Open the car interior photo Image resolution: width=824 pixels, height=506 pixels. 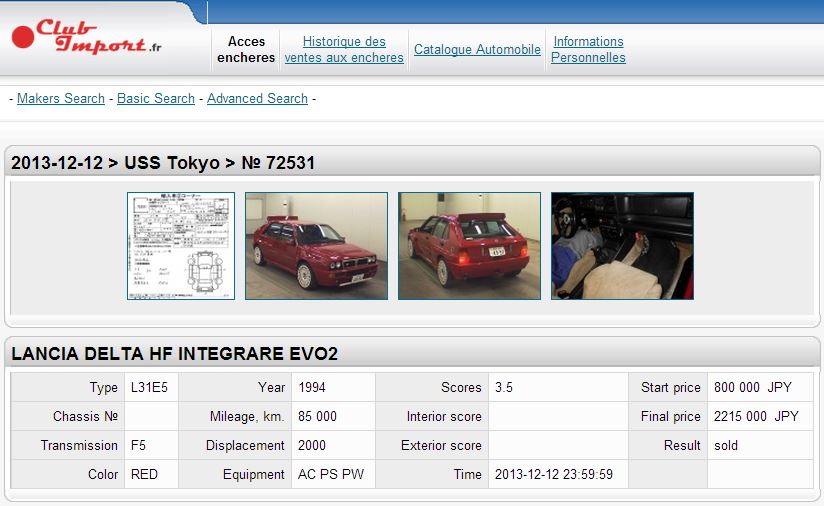tap(622, 246)
